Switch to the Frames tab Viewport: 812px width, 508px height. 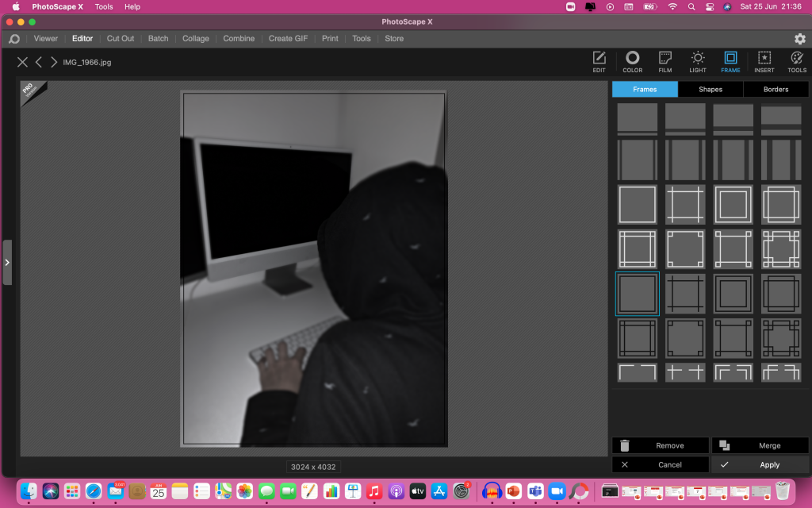point(645,89)
